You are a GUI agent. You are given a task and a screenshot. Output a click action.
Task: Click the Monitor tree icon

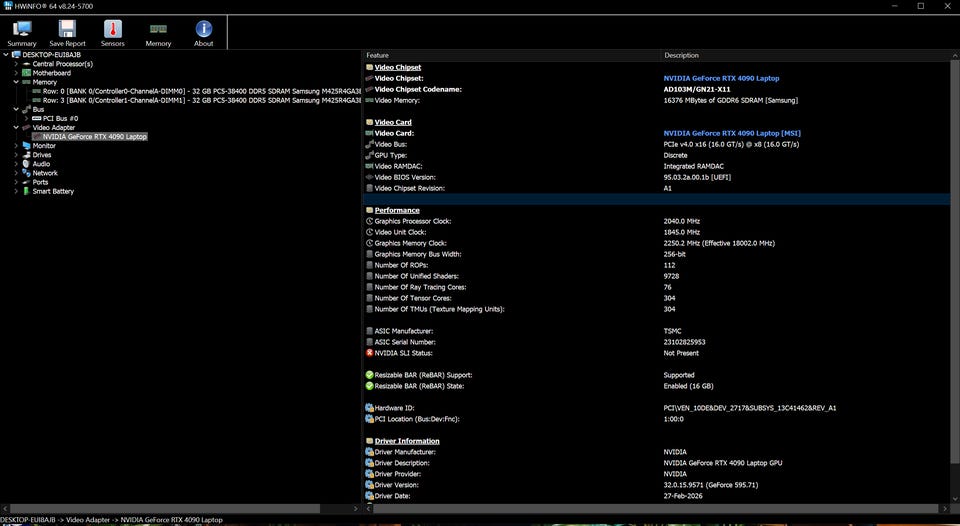[x=26, y=146]
